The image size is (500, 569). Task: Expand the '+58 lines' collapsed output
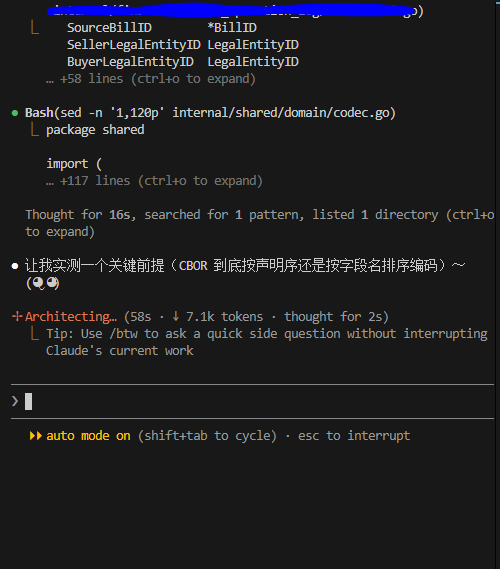[x=151, y=79]
